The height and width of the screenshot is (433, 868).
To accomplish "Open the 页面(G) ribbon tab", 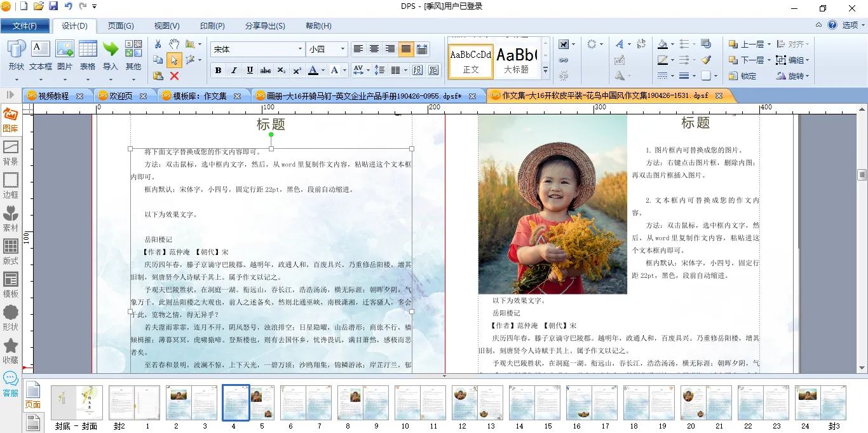I will pos(120,25).
